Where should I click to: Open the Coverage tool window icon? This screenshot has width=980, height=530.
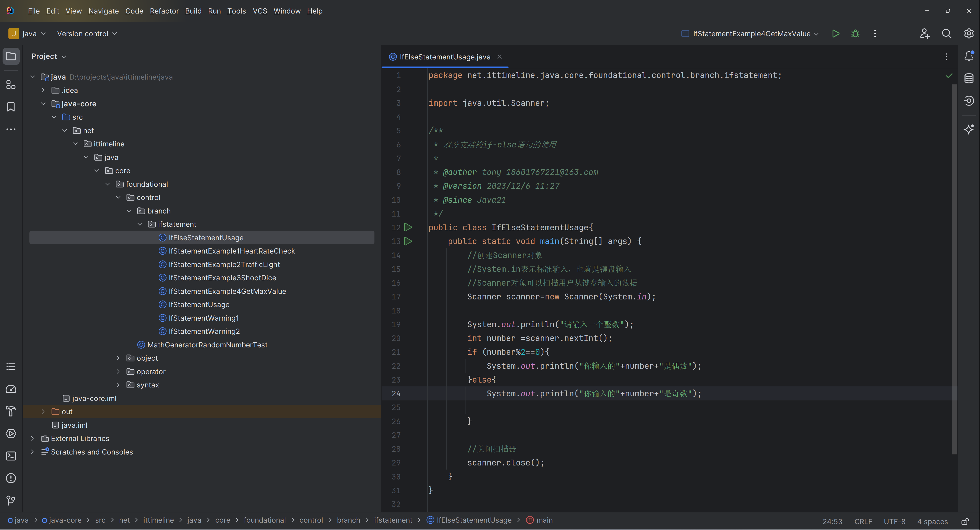pos(969,100)
